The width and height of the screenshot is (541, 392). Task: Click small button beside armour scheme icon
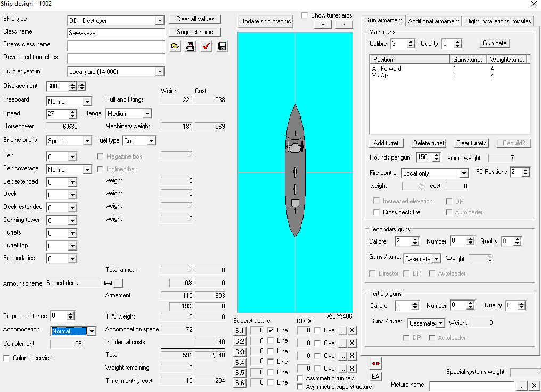pos(118,283)
